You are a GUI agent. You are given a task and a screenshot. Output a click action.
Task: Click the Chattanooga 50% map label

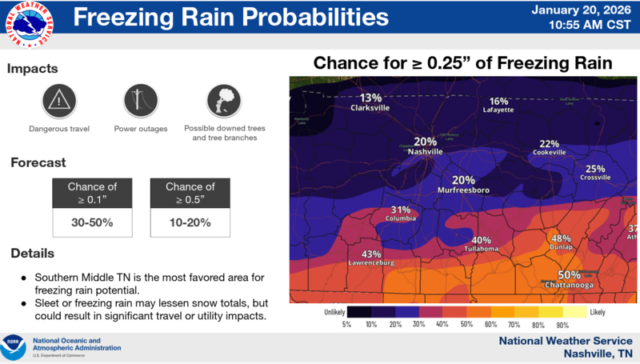point(569,279)
